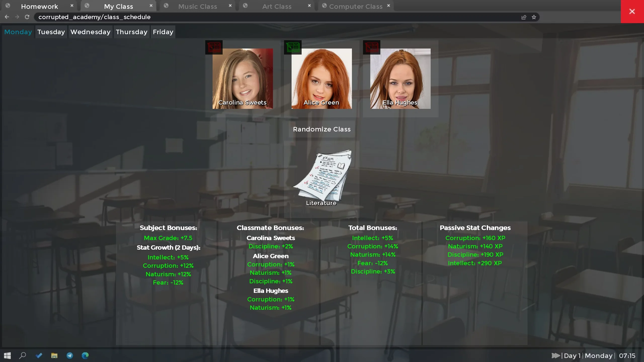Close the Homework browser tab
644x362 pixels.
tap(72, 6)
